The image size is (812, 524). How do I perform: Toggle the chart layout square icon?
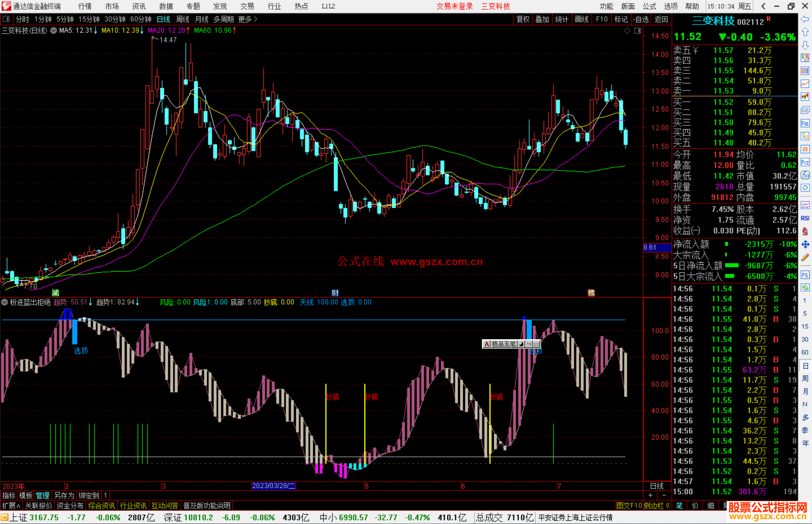click(x=638, y=31)
